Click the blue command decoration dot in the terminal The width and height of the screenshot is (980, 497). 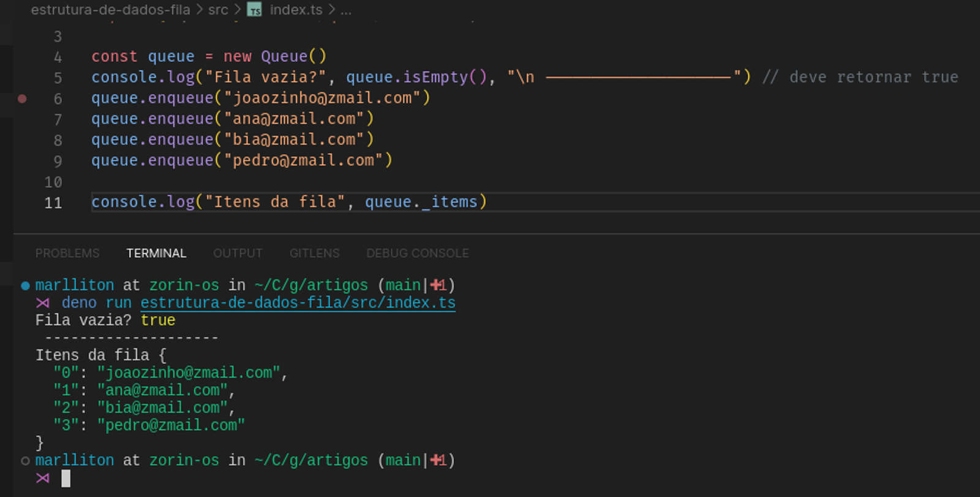[x=25, y=285]
